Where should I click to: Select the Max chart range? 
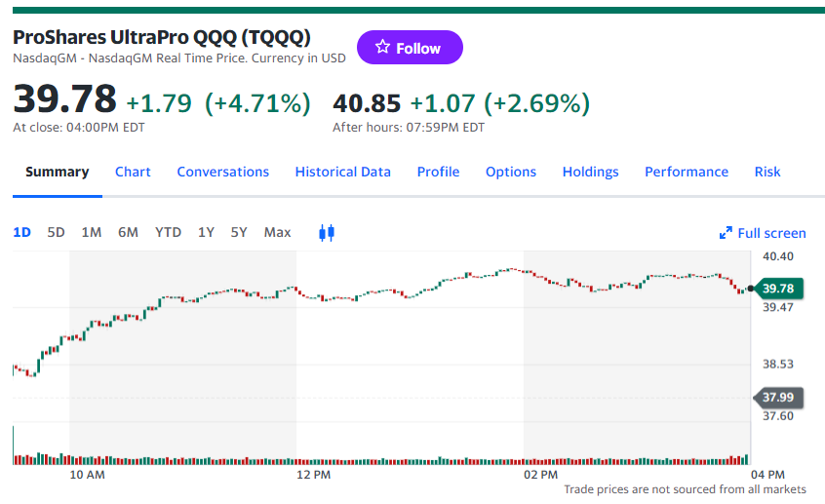coord(277,233)
